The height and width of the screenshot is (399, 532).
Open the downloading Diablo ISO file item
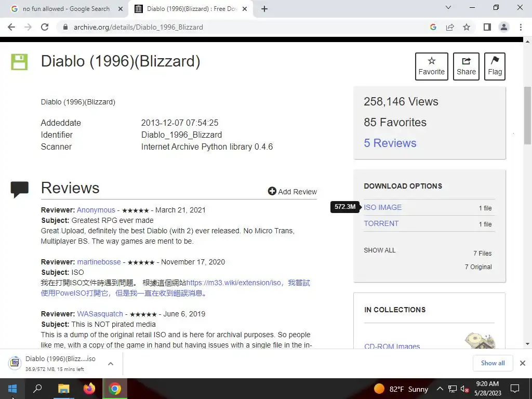[x=54, y=363]
